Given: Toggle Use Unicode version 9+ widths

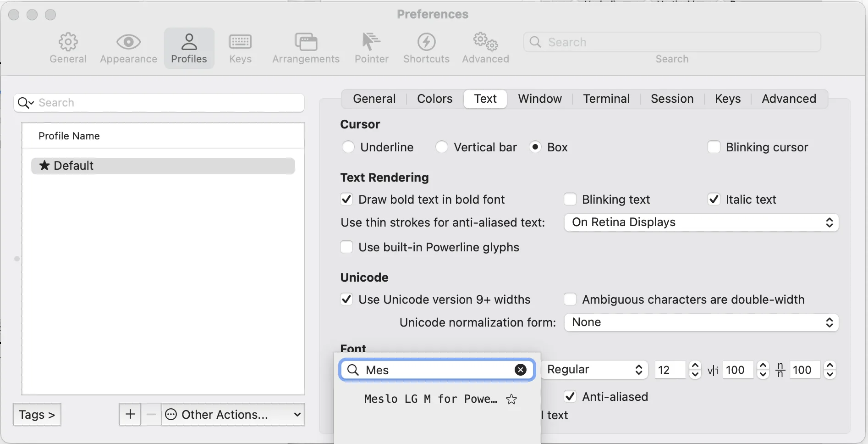Looking at the screenshot, I should point(346,300).
